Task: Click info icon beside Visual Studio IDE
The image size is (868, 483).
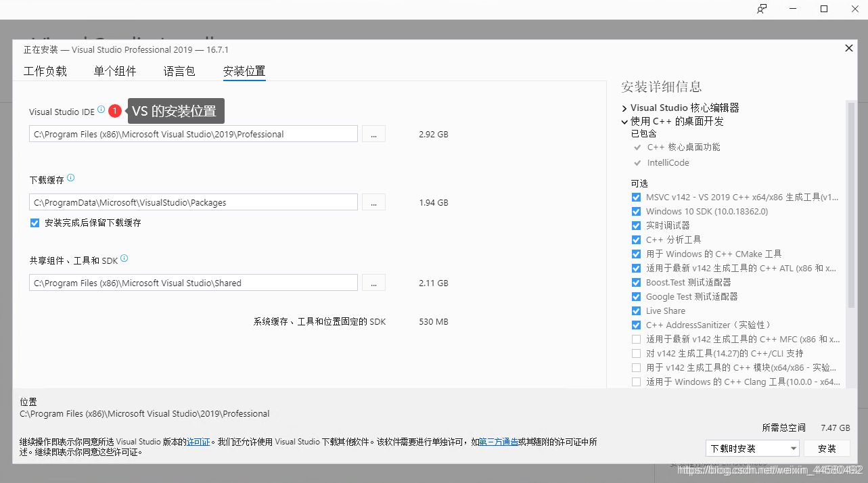Action: click(101, 109)
